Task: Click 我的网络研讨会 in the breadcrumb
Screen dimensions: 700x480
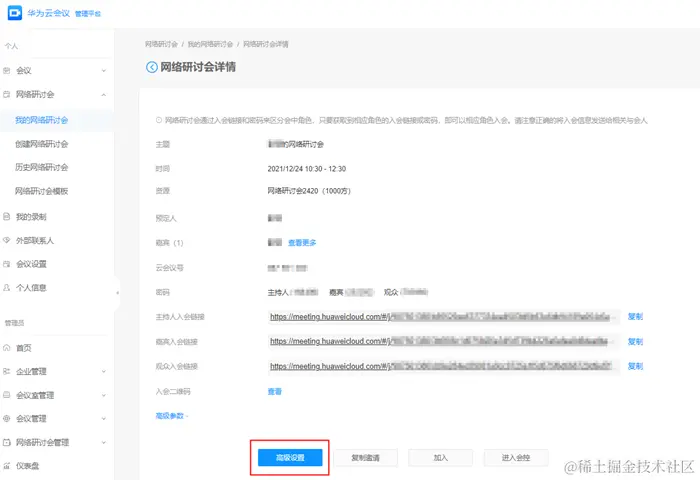Action: coord(210,44)
